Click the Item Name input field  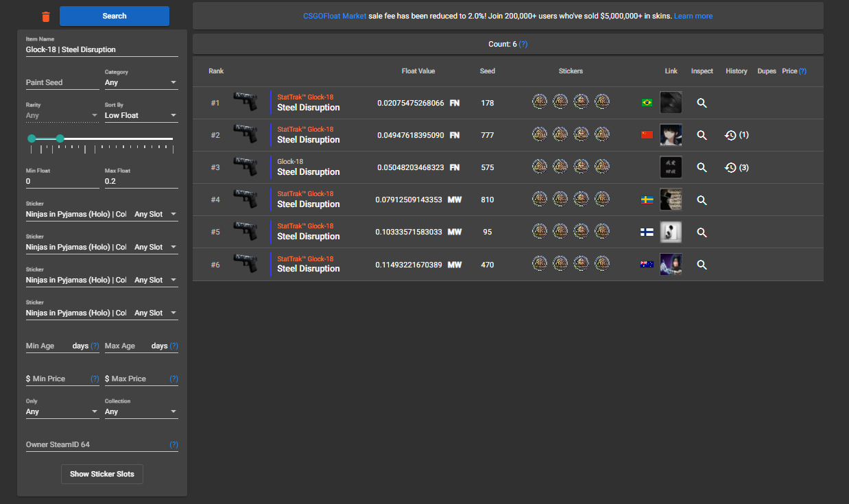click(x=102, y=49)
